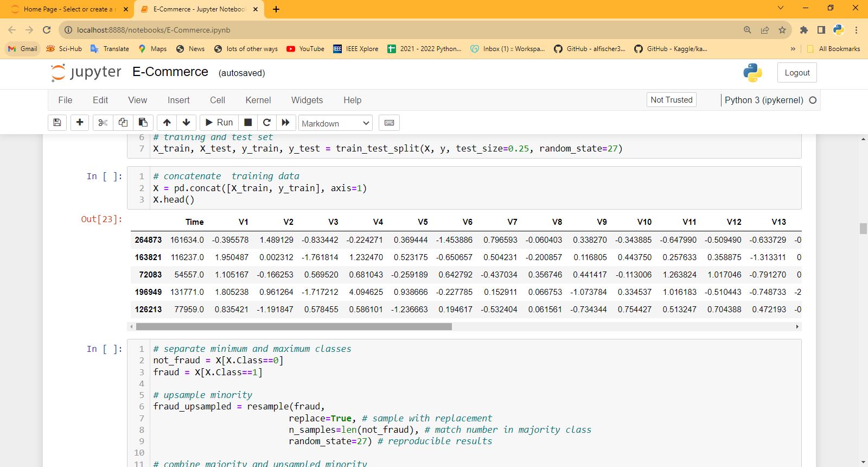Open the Widgets menu

click(307, 100)
